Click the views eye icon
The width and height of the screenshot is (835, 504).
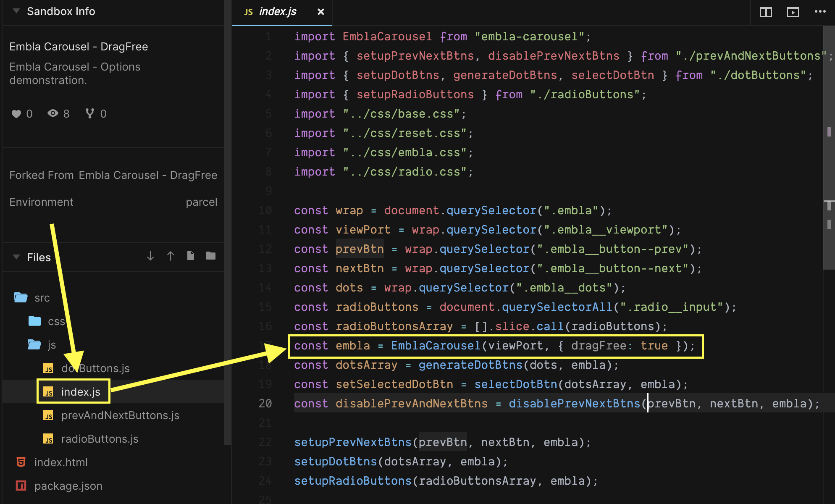pyautogui.click(x=53, y=113)
